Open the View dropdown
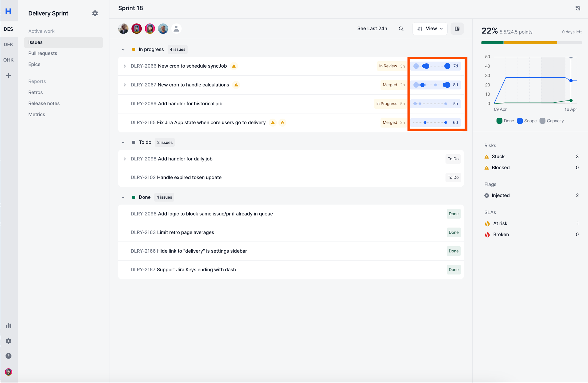The image size is (588, 383). pyautogui.click(x=430, y=29)
